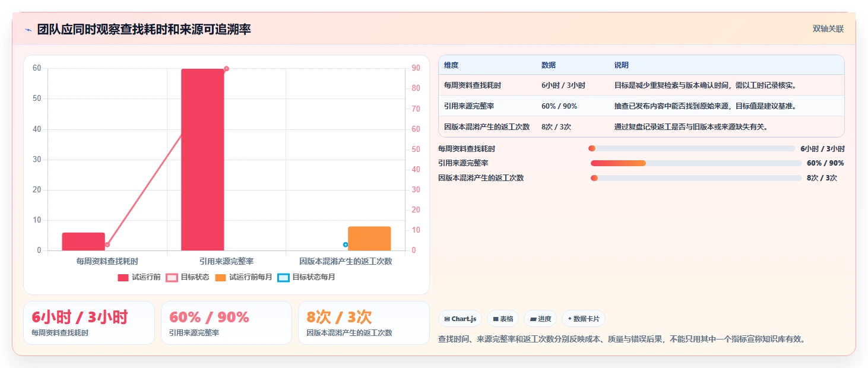Click the lightning icon beside the title
The width and height of the screenshot is (868, 368).
point(28,30)
